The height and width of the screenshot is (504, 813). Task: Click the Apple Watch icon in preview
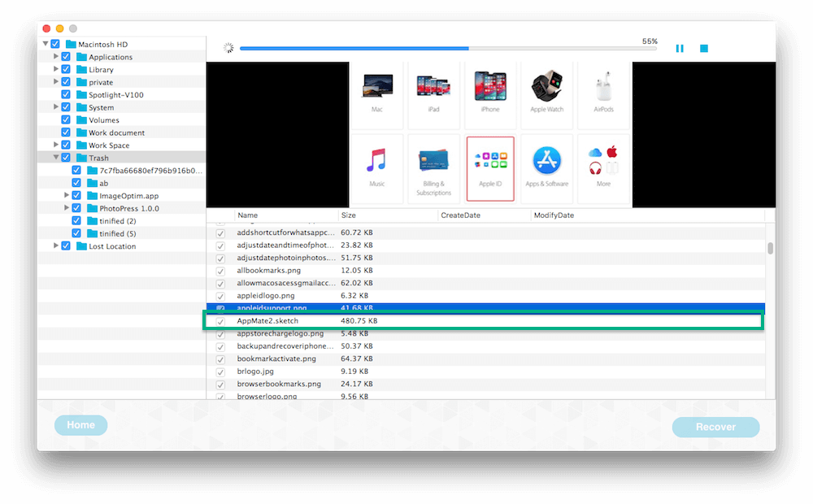coord(546,85)
